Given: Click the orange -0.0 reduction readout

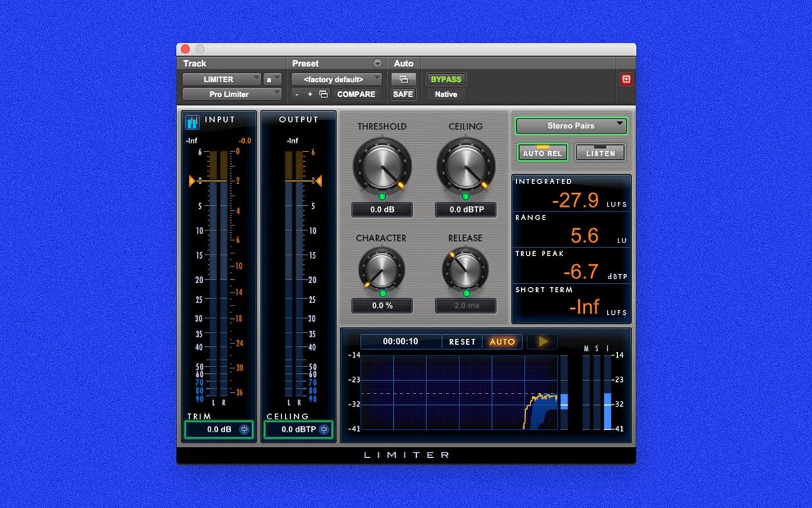Looking at the screenshot, I should (245, 141).
